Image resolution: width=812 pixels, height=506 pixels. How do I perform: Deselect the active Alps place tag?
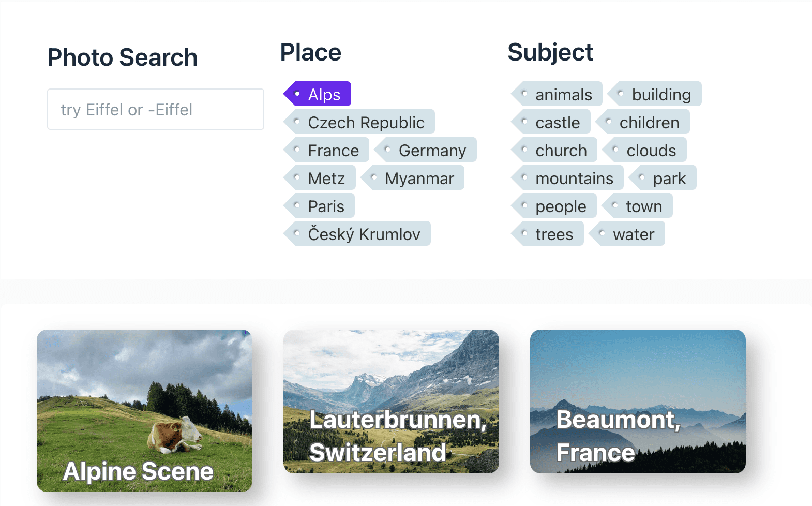pos(317,94)
